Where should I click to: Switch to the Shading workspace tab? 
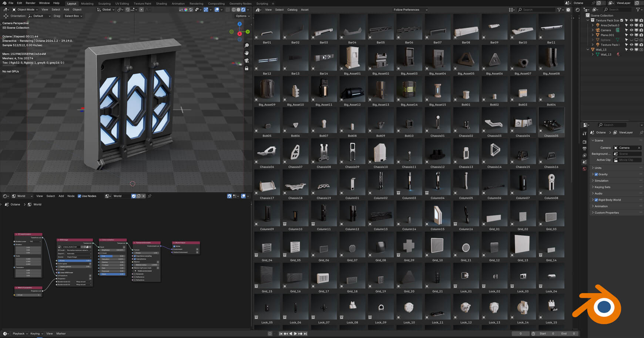(161, 4)
